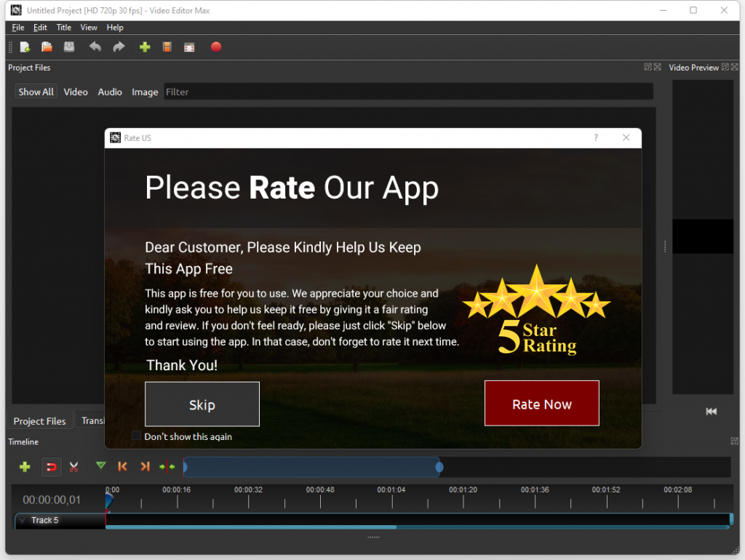Select the razor scissors tool

(x=73, y=467)
